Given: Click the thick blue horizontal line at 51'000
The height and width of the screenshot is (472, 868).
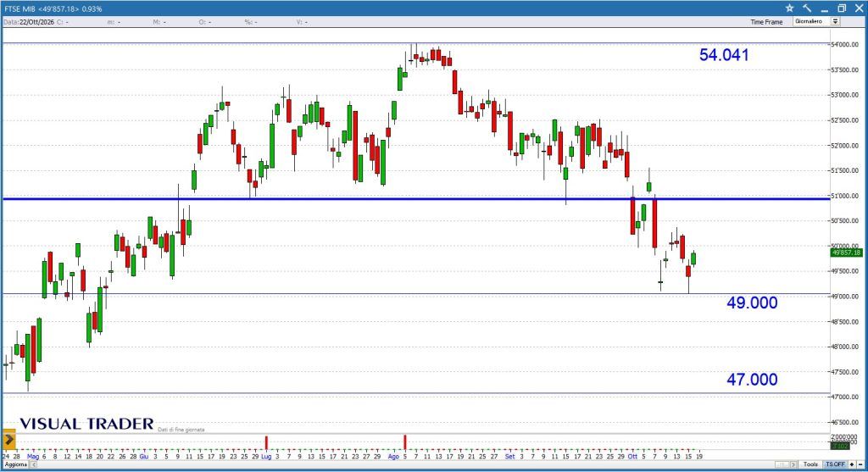Looking at the screenshot, I should pyautogui.click(x=415, y=198).
